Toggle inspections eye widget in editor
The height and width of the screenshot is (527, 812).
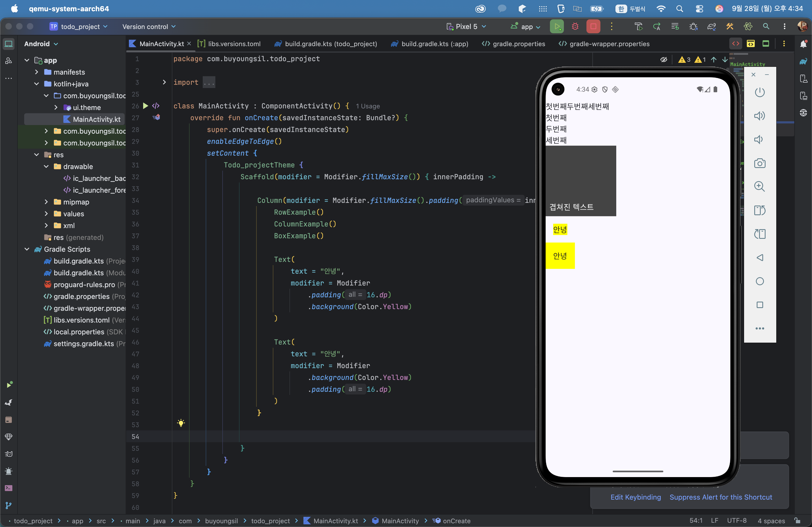click(663, 59)
